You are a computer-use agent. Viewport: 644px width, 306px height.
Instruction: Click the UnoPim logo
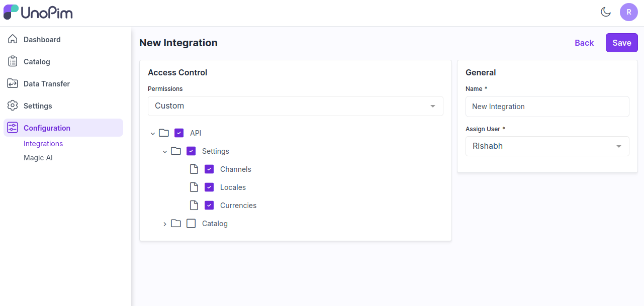(x=38, y=12)
